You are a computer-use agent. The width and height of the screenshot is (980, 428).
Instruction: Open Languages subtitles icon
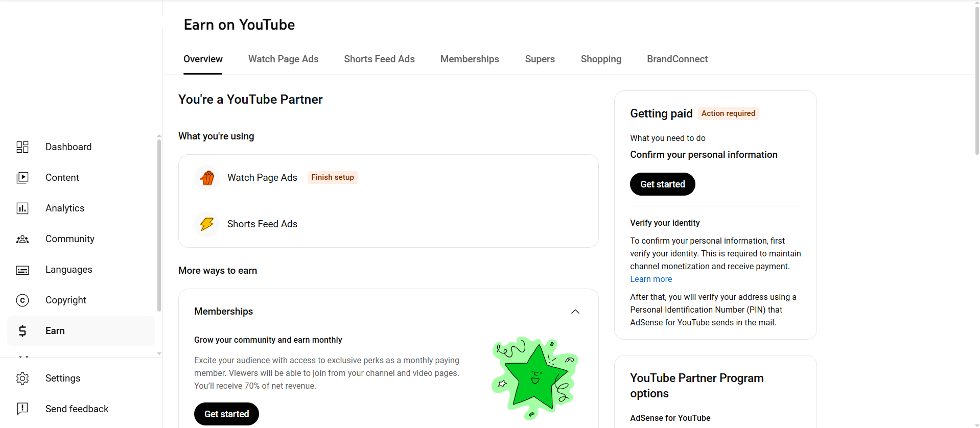click(22, 270)
